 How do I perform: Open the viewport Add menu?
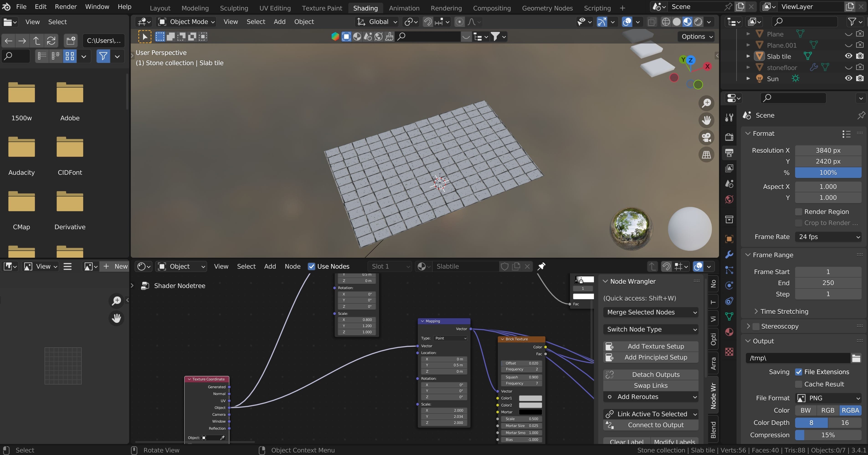click(x=279, y=22)
